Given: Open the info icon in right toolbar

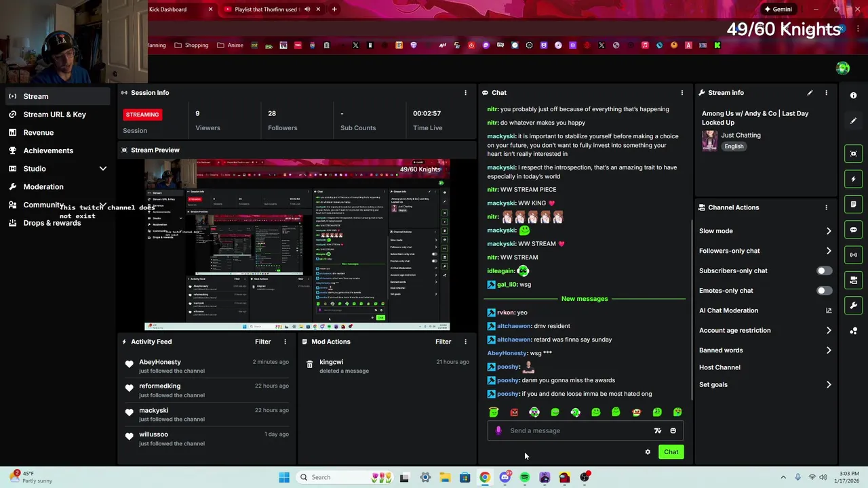Looking at the screenshot, I should pos(854,96).
